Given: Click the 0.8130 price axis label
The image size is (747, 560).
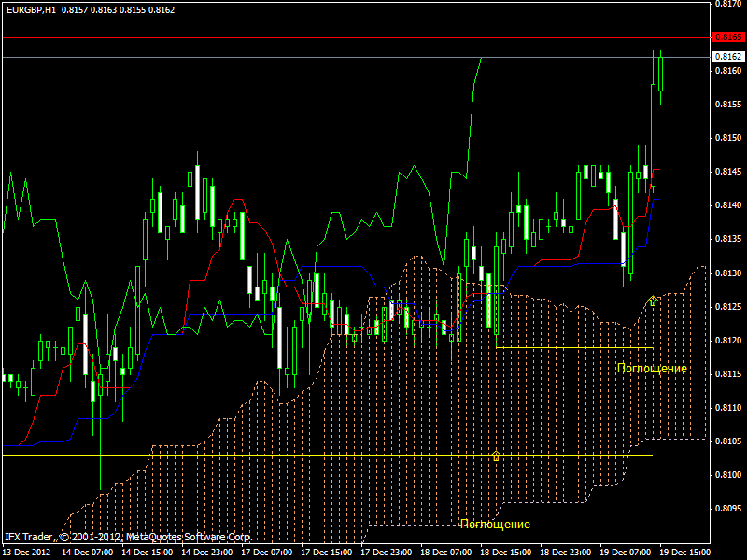Looking at the screenshot, I should tap(726, 273).
